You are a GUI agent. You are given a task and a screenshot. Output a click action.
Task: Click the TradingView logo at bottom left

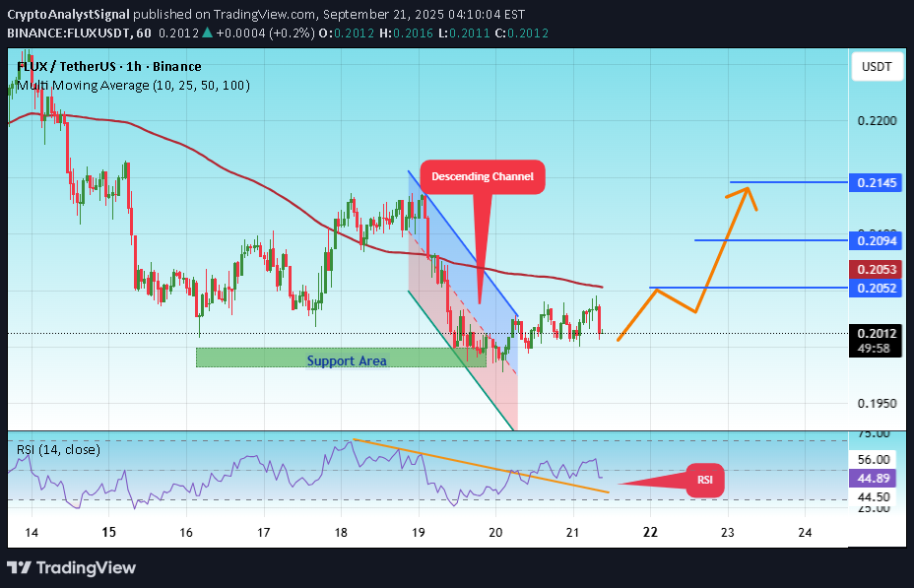(71, 567)
